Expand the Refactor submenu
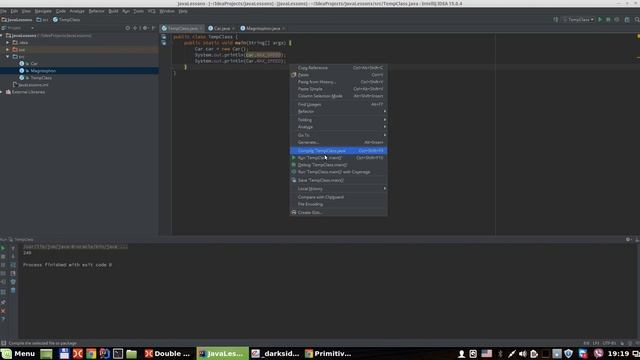640x360 pixels. (338, 111)
